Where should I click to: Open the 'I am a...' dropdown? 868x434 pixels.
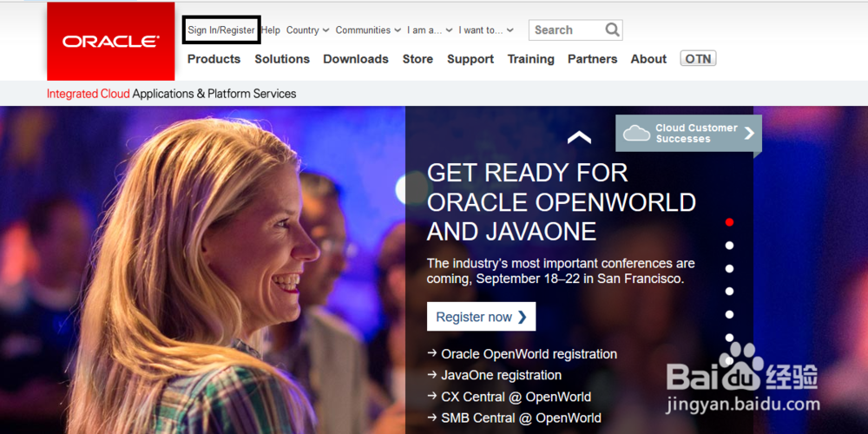click(431, 30)
